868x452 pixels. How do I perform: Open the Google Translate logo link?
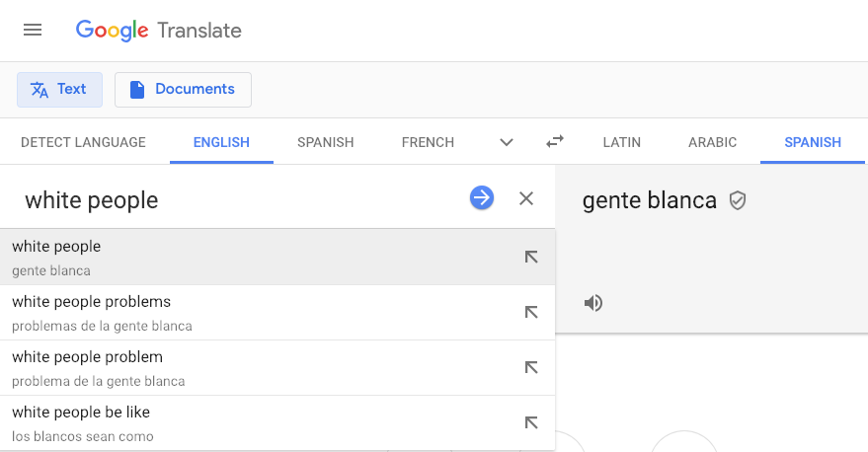pyautogui.click(x=159, y=30)
